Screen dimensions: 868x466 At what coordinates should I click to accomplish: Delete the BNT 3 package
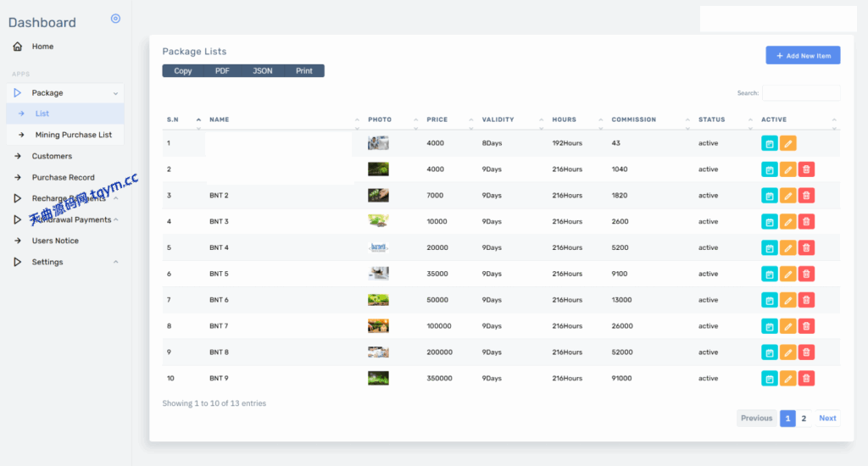point(807,221)
